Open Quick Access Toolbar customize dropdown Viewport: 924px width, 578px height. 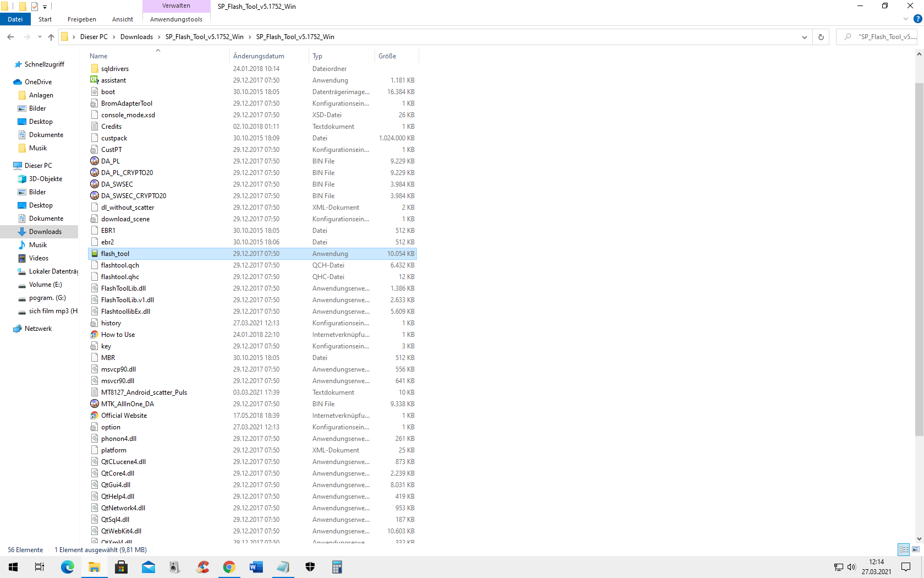click(45, 7)
